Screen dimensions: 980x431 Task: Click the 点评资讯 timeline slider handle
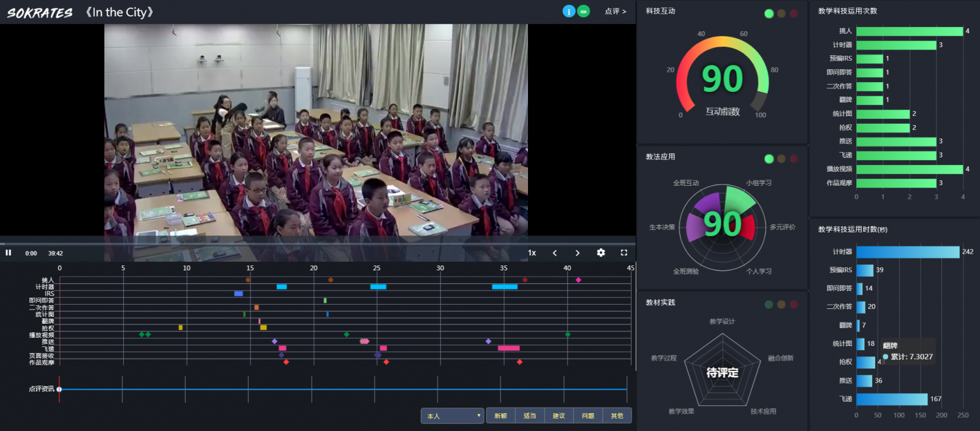(x=59, y=389)
